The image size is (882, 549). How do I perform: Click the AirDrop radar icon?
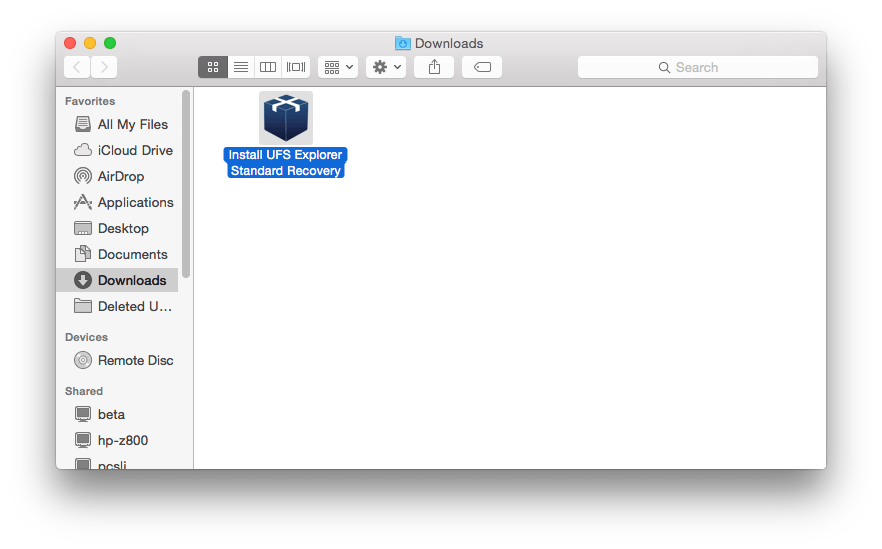[83, 176]
